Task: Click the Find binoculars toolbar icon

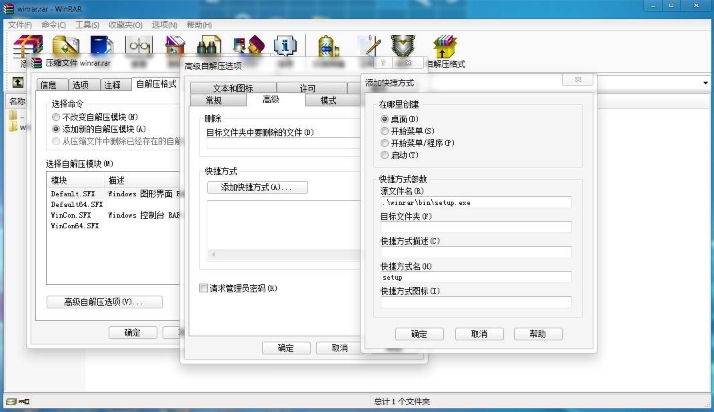Action: click(209, 46)
